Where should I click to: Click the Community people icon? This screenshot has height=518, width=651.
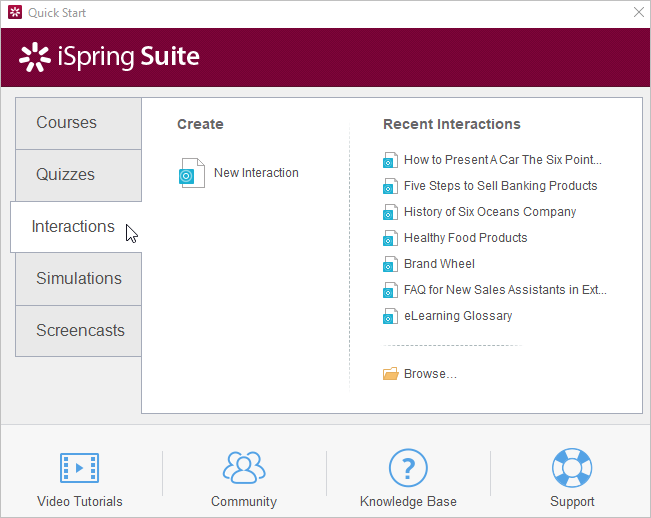pyautogui.click(x=243, y=467)
